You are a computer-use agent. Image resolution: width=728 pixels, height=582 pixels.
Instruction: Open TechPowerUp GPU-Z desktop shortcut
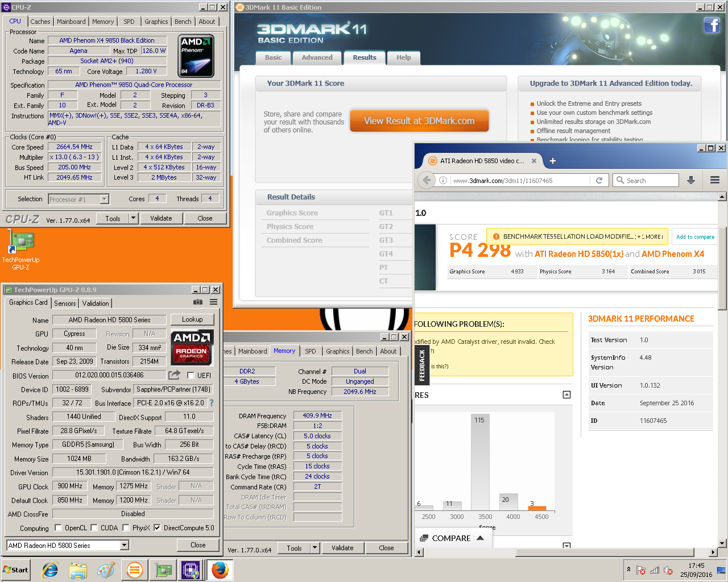pyautogui.click(x=20, y=250)
